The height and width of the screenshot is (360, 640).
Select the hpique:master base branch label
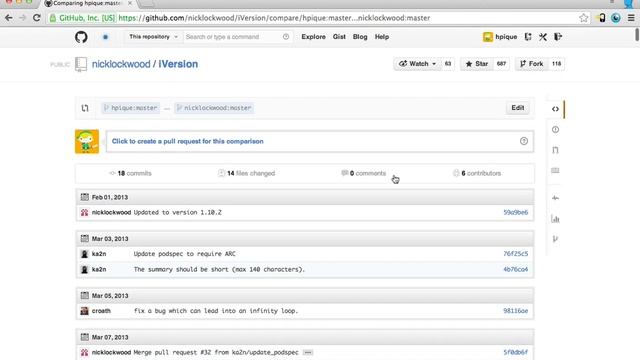coord(131,108)
